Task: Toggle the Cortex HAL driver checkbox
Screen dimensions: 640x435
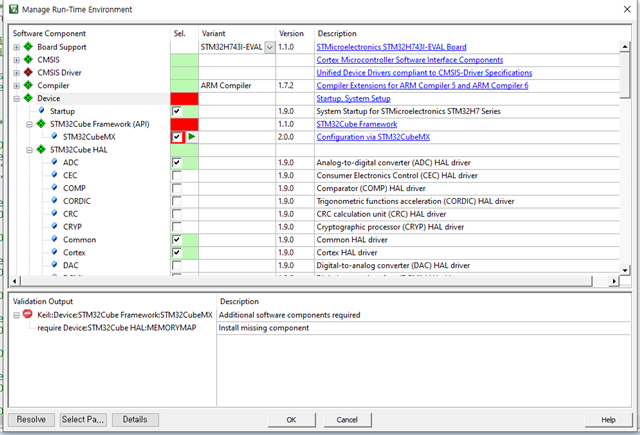Action: pos(177,253)
